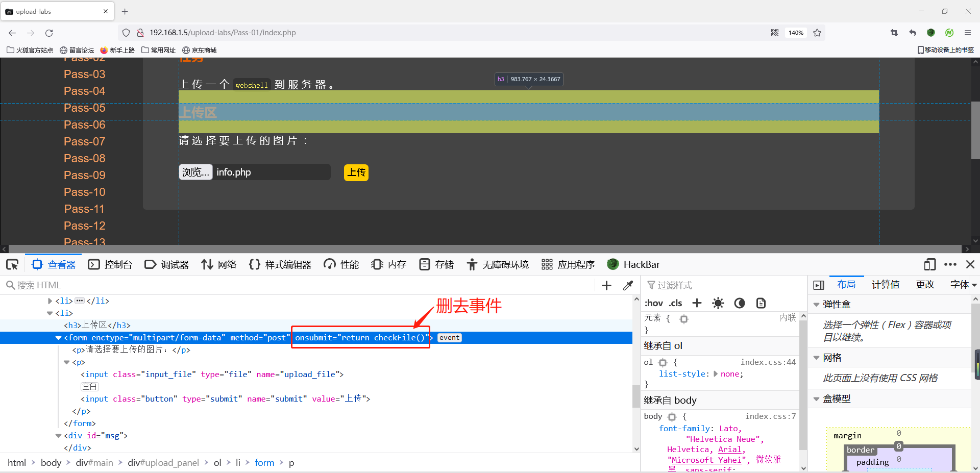Toggle print media simulation icon

(761, 303)
